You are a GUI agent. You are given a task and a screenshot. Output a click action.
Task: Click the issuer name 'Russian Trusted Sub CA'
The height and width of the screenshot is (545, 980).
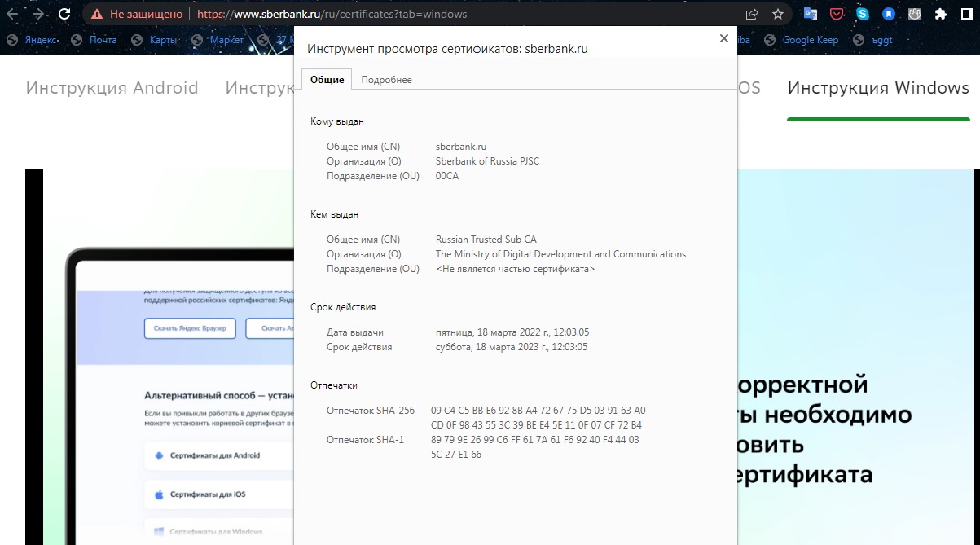[x=486, y=240]
